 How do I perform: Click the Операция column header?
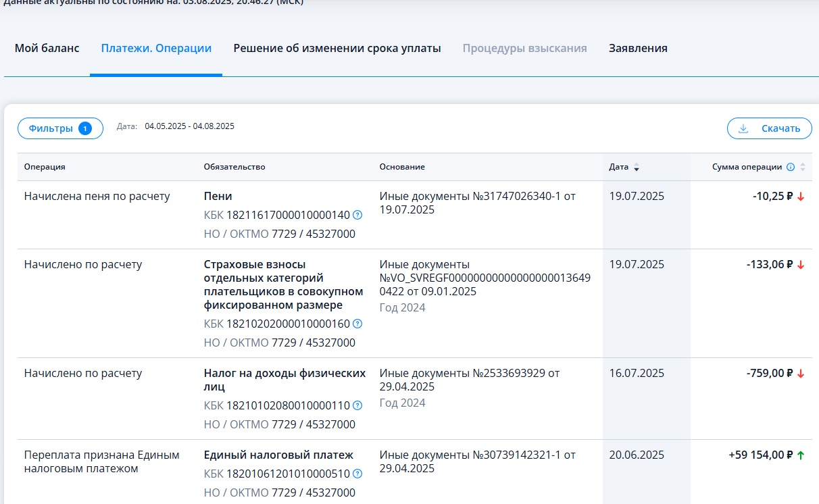coord(45,167)
